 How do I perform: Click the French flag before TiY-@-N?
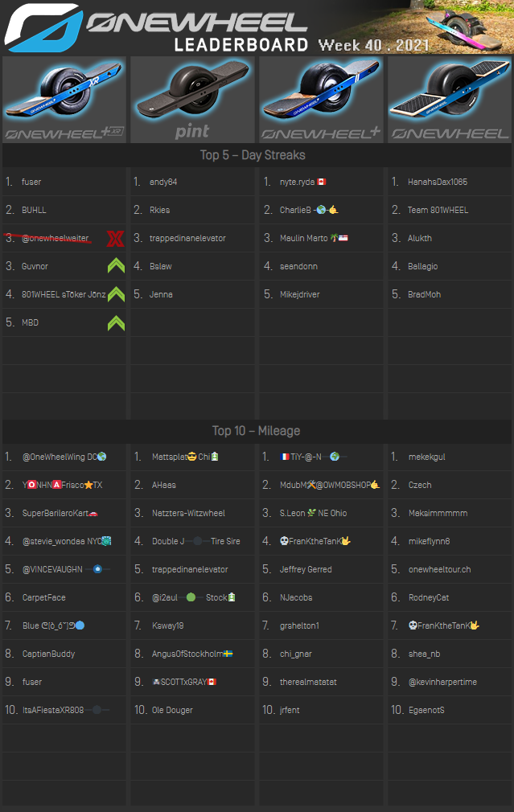click(284, 457)
